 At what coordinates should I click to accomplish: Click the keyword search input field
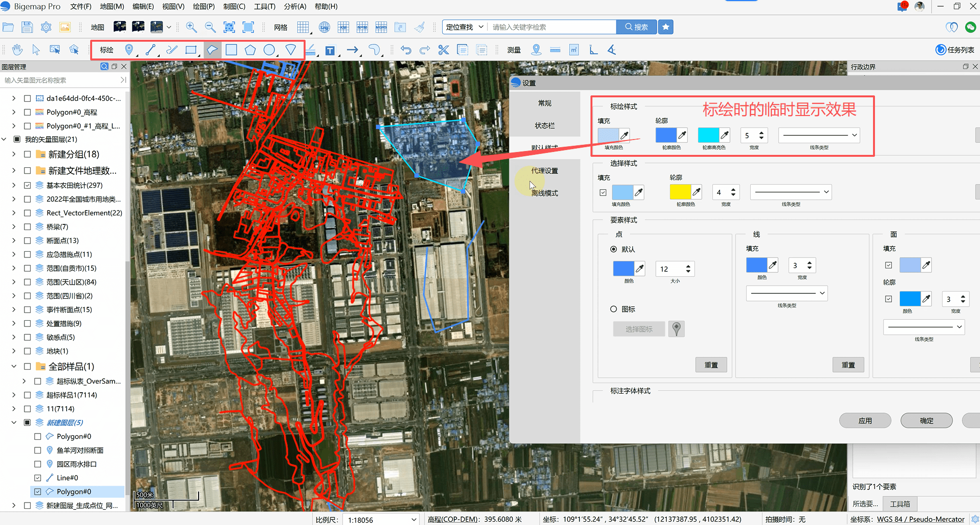pos(552,27)
